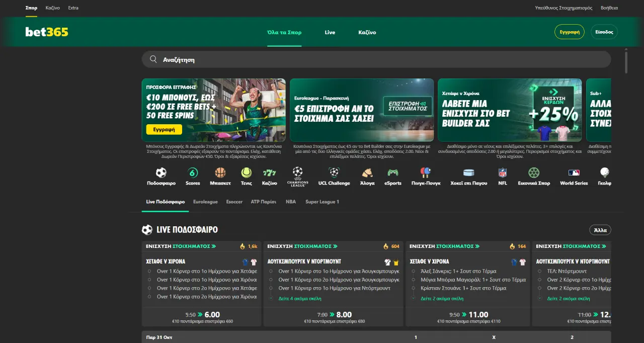The image size is (644, 343).
Task: Open the Εικονικά Σπορ icon
Action: click(x=534, y=173)
